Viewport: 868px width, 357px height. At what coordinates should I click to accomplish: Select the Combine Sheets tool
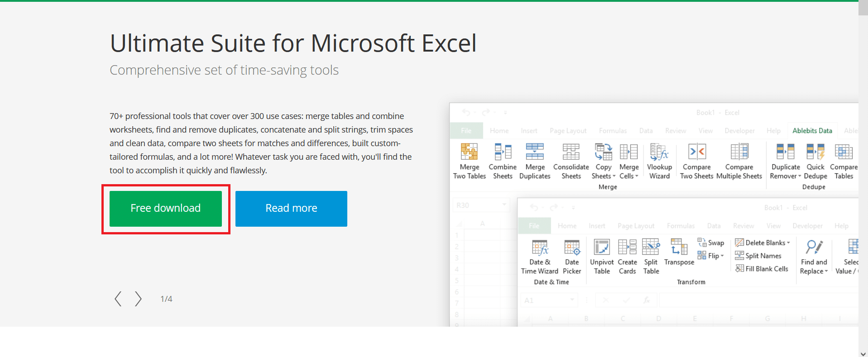click(503, 162)
